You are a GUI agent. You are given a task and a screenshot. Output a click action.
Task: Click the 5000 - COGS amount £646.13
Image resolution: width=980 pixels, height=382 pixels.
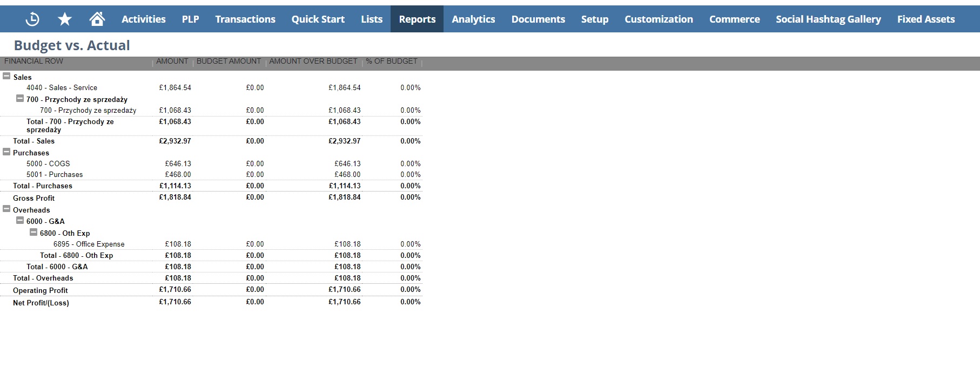click(178, 163)
